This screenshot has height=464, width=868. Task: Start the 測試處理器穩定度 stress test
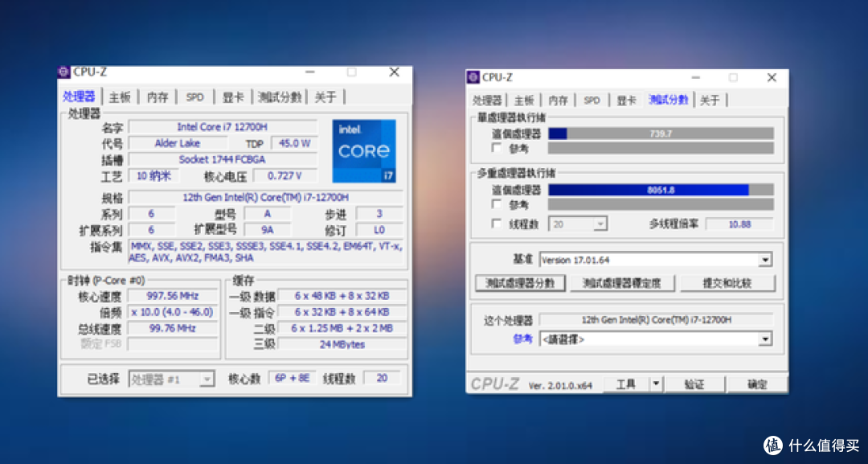[x=622, y=283]
